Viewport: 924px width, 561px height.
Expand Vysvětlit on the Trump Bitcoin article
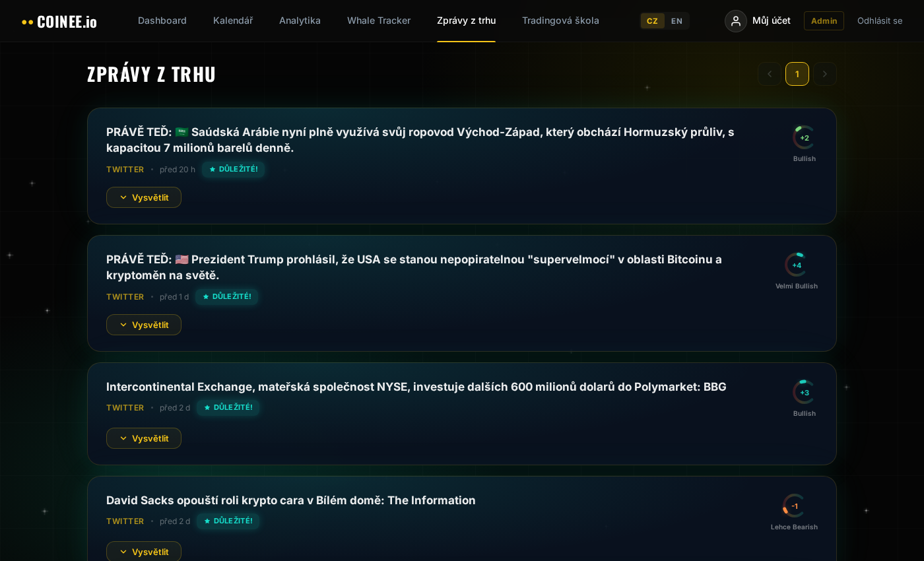pyautogui.click(x=144, y=325)
